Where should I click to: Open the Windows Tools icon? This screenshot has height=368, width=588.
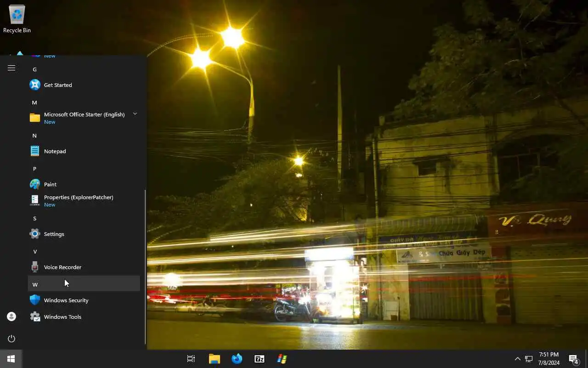pos(35,316)
